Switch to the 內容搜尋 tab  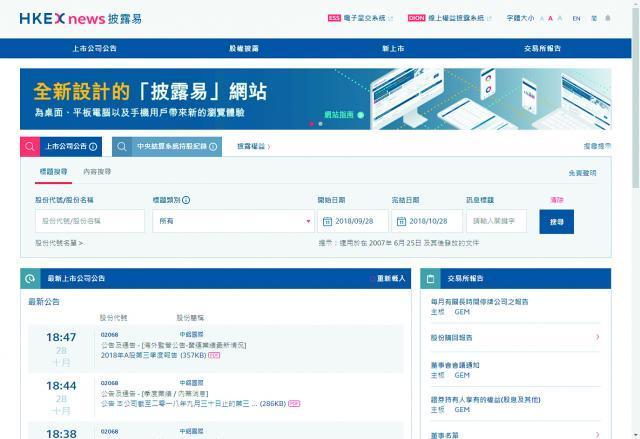(x=97, y=172)
